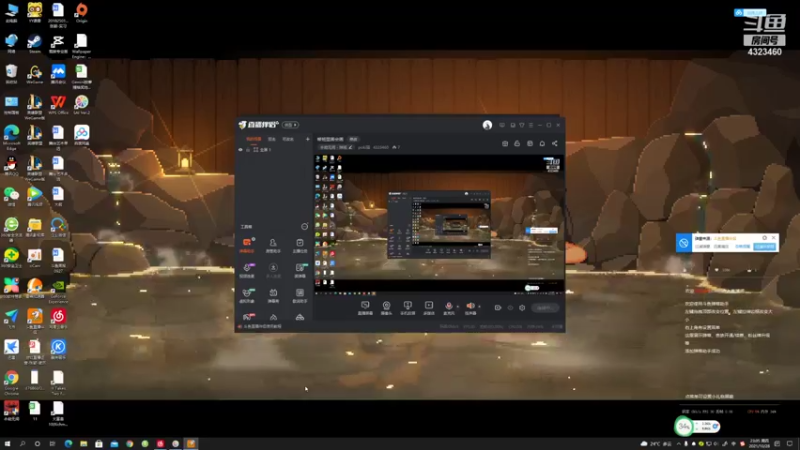The width and height of the screenshot is (800, 450).
Task: Open the message icon in app title bar
Action: coord(502,125)
